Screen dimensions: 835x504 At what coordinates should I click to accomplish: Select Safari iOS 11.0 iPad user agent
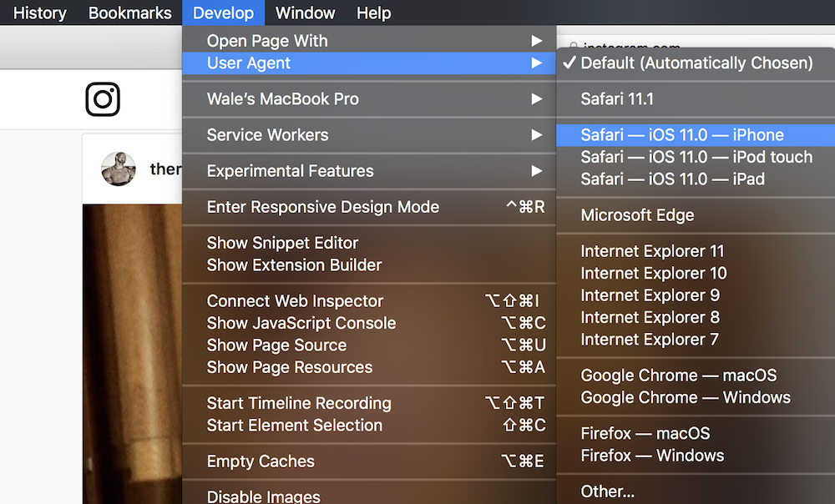point(696,179)
